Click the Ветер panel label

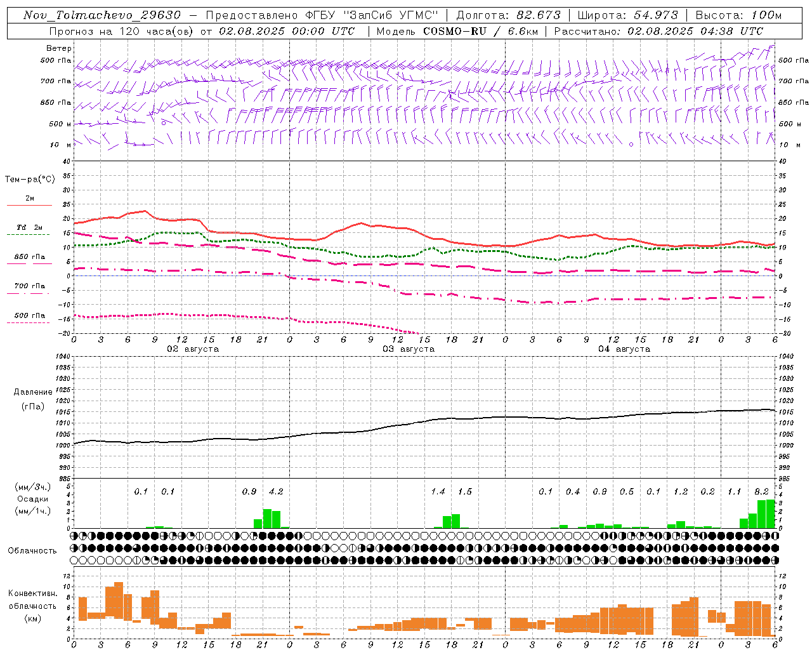point(58,48)
